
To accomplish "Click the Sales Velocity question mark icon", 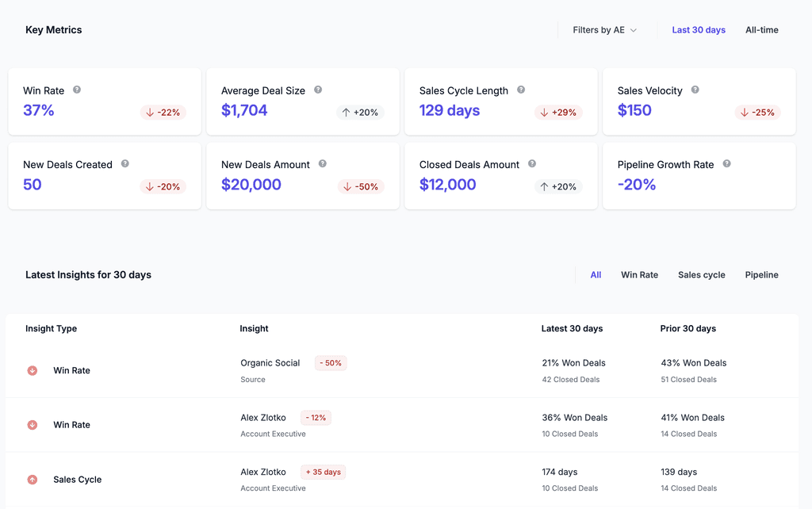I will point(695,90).
